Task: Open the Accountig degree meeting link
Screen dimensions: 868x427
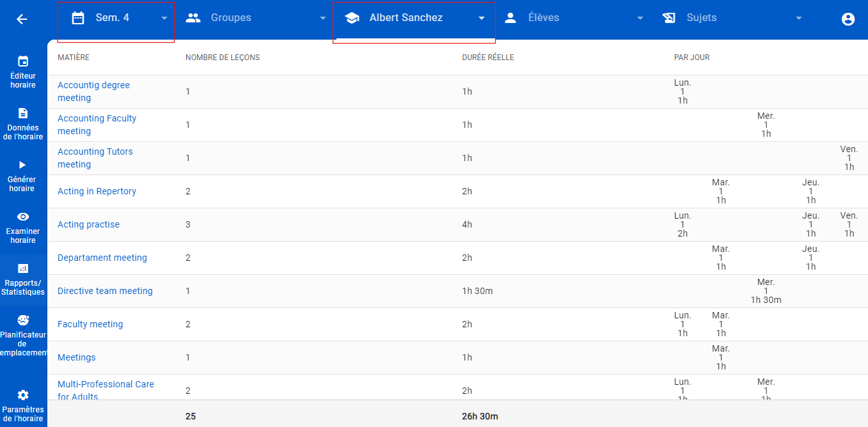Action: 93,91
